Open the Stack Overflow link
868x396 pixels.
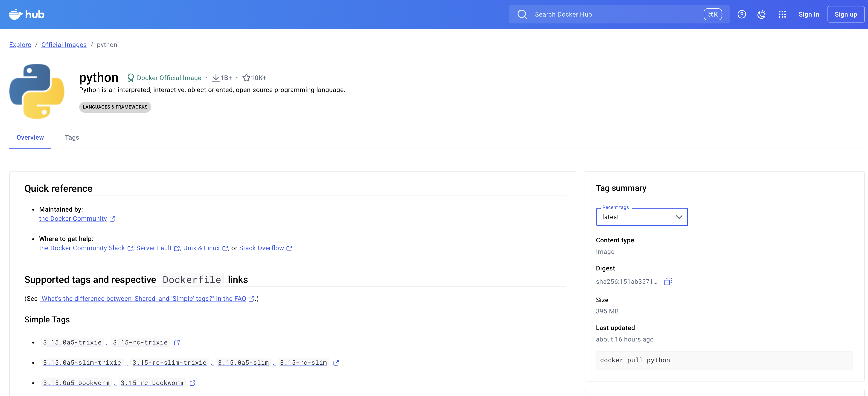(262, 248)
